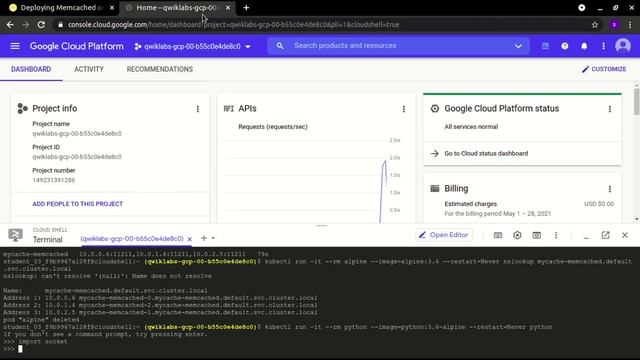Screen dimensions: 640x360
Task: Open Project info card options menu
Action: point(198,109)
